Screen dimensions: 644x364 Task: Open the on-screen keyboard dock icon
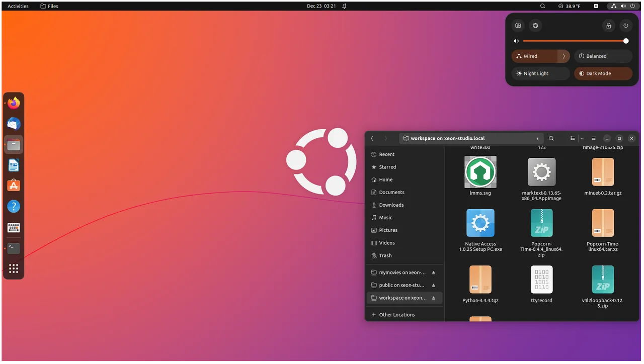click(14, 228)
